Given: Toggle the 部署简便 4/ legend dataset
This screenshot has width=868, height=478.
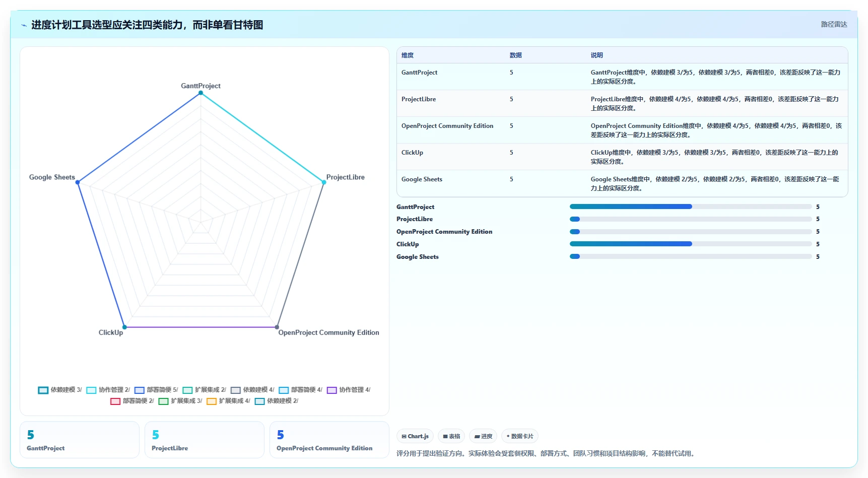Looking at the screenshot, I should pyautogui.click(x=300, y=390).
